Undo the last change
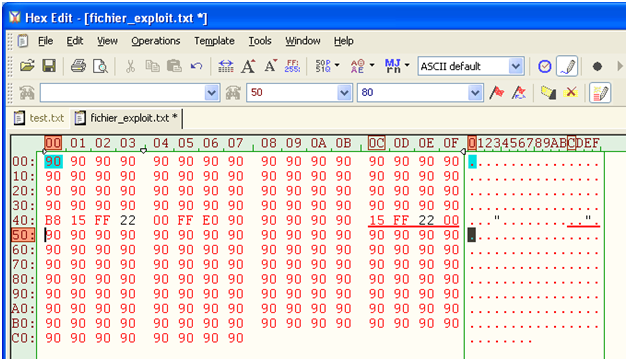Image resolution: width=628 pixels, height=361 pixels. 196,66
